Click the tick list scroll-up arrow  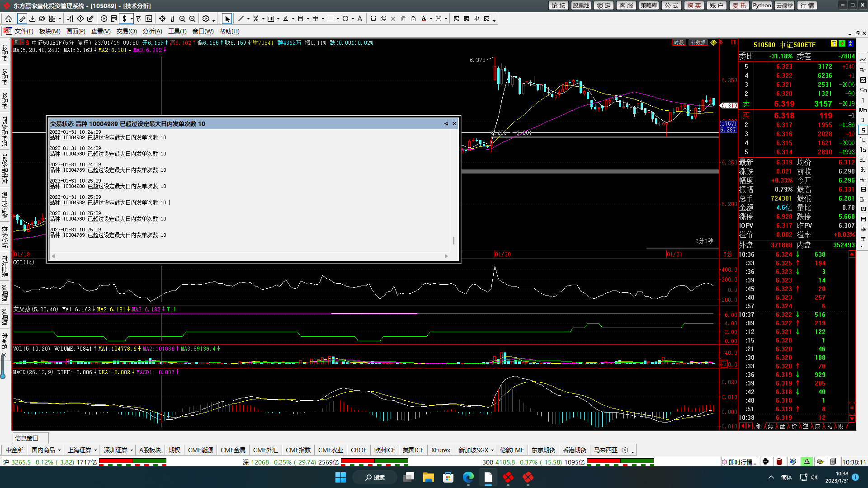(x=852, y=255)
